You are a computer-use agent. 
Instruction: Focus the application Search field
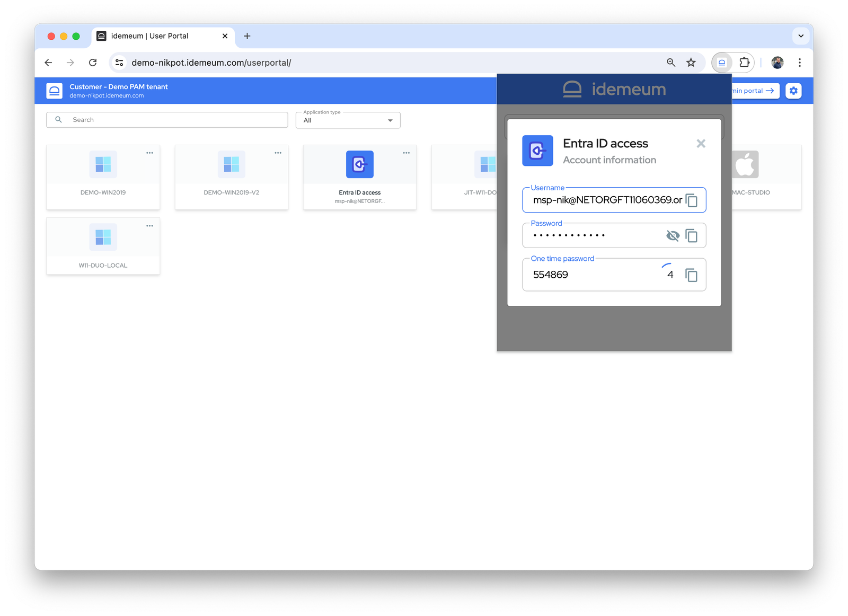(x=167, y=120)
